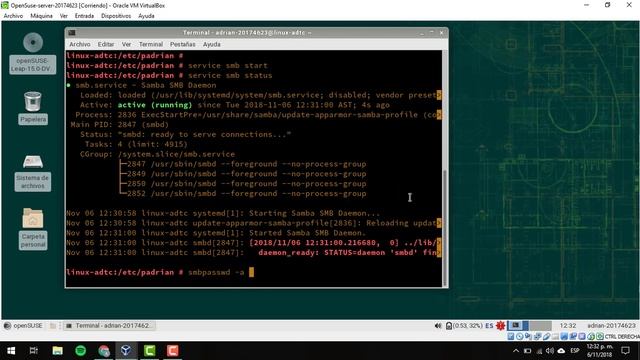Open Windows Task View
Screen dimensions: 640x360
(34, 351)
